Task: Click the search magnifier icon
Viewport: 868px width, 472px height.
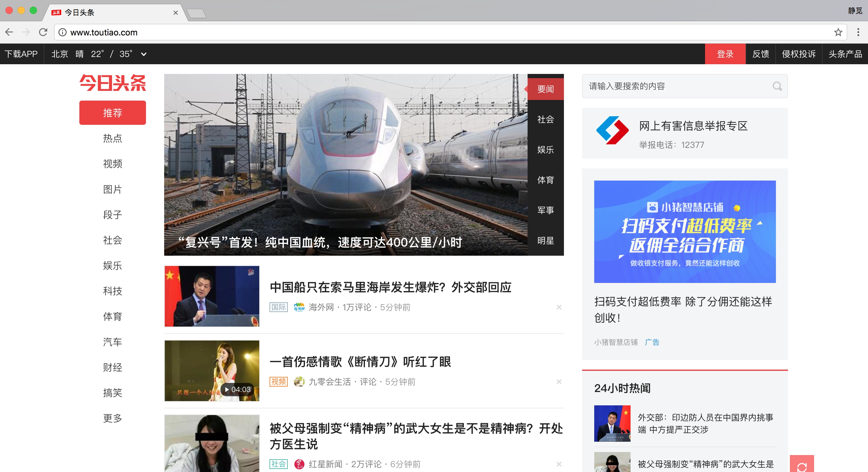Action: coord(777,86)
